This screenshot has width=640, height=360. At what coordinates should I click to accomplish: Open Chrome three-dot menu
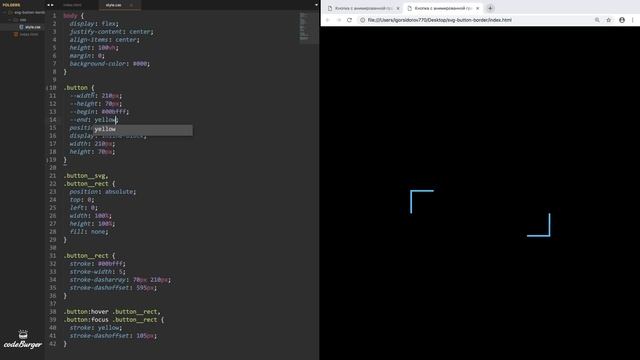pos(633,20)
